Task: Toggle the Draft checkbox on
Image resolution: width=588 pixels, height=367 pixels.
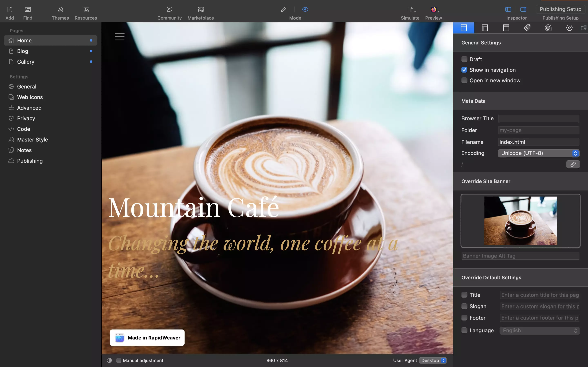Action: (x=464, y=59)
